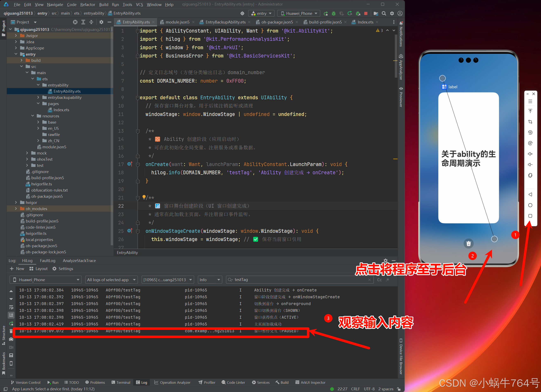Click the emulator screenshot crop icon
Viewport: 541px width, 392px height.
coord(530,122)
